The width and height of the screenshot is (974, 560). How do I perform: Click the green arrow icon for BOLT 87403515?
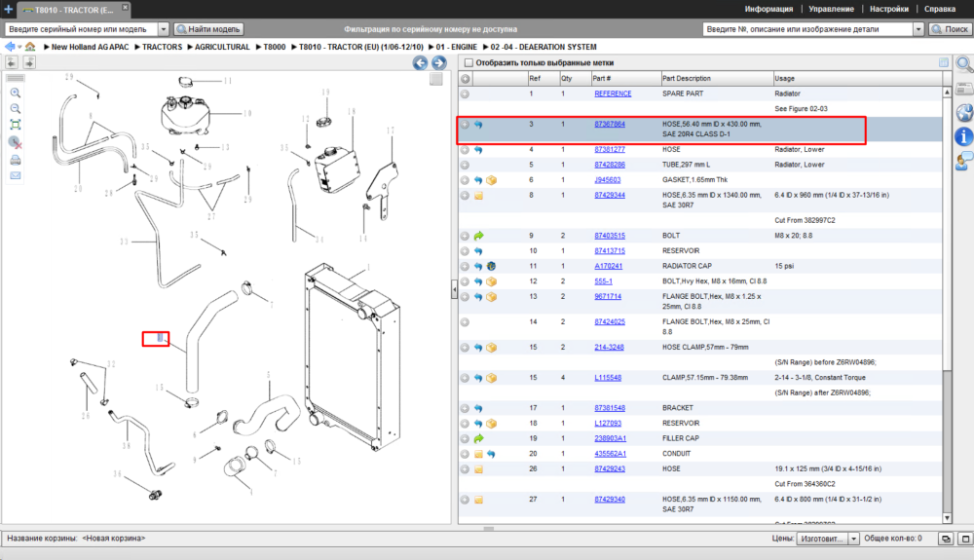(x=478, y=236)
